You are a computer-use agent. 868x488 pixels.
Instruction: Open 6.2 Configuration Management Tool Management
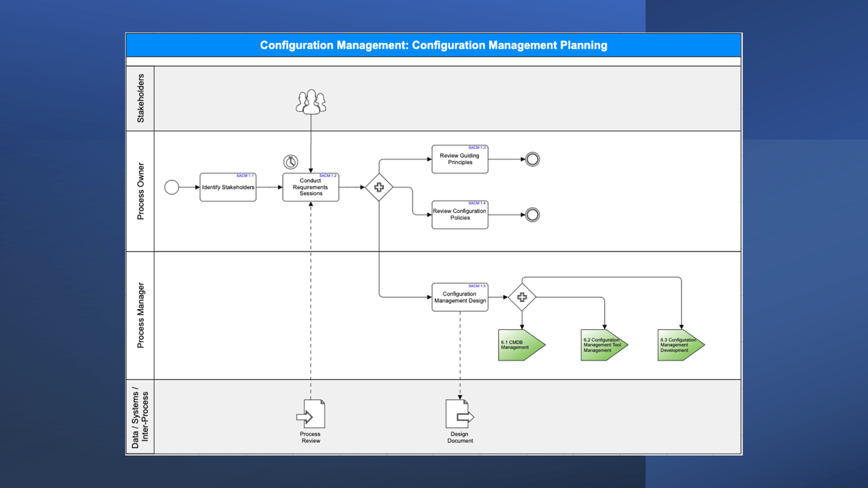pyautogui.click(x=602, y=345)
